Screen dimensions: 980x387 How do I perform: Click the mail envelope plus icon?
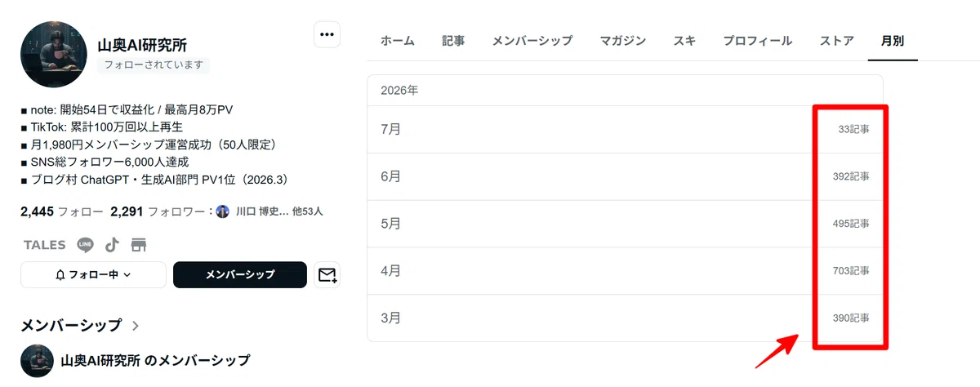(x=327, y=275)
